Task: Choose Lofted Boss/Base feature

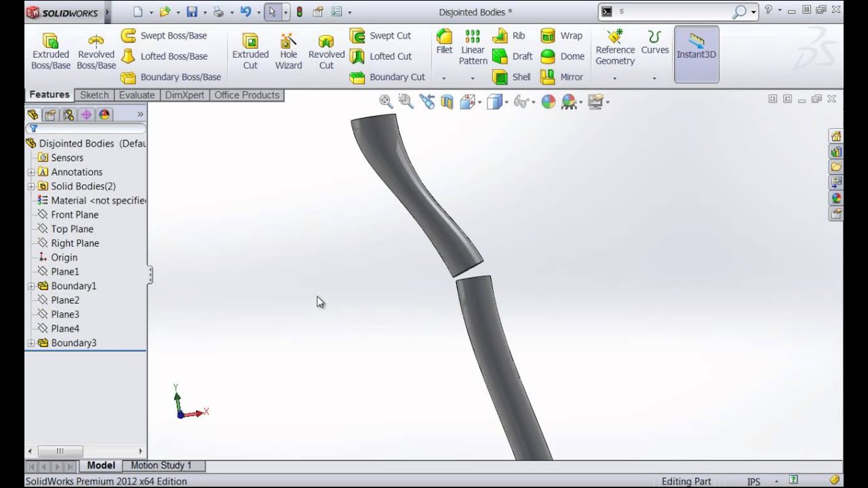Action: click(x=164, y=56)
